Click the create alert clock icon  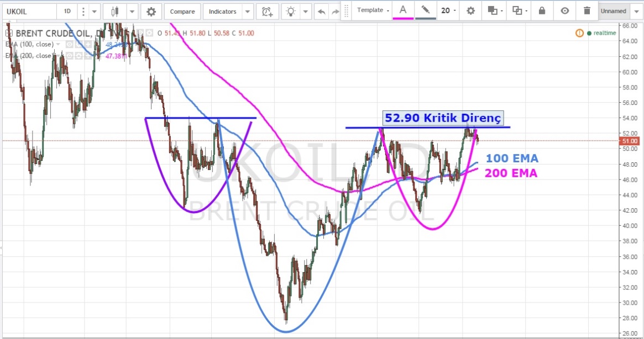(x=268, y=11)
